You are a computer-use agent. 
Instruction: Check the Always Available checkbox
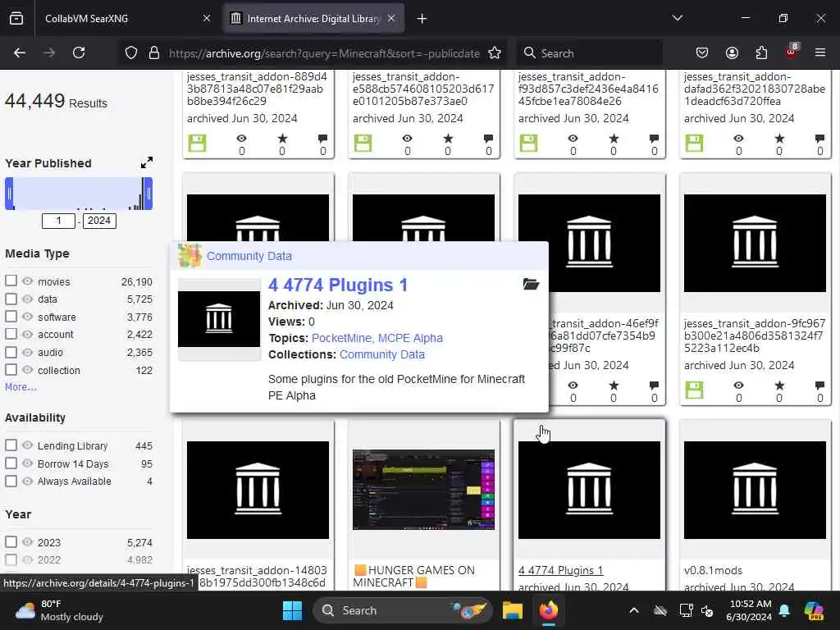pyautogui.click(x=11, y=481)
